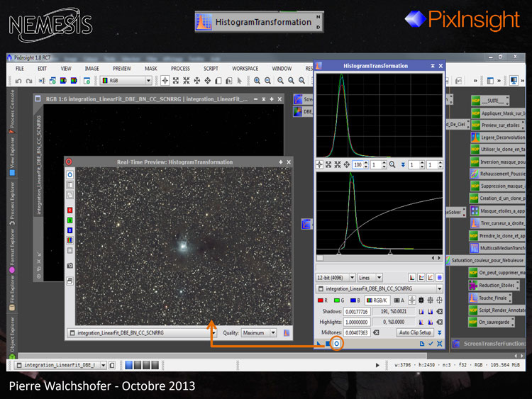
Task: Click the Midtones value input field
Action: (357, 332)
